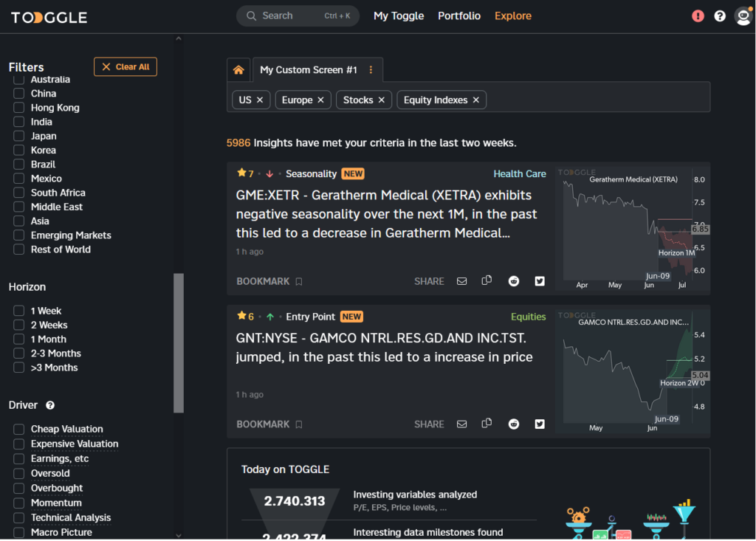The width and height of the screenshot is (756, 541).
Task: Toggle the Emerging Markets checkbox
Action: 18,235
